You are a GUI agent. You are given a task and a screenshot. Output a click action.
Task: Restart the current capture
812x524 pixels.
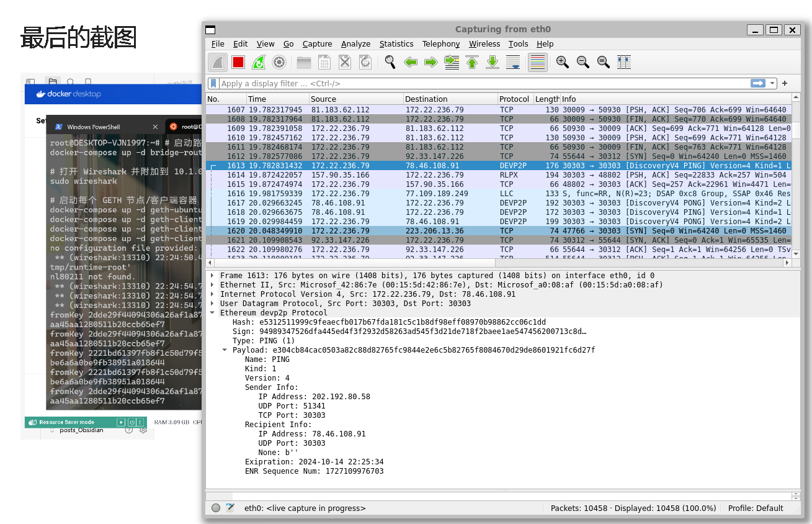pos(259,62)
